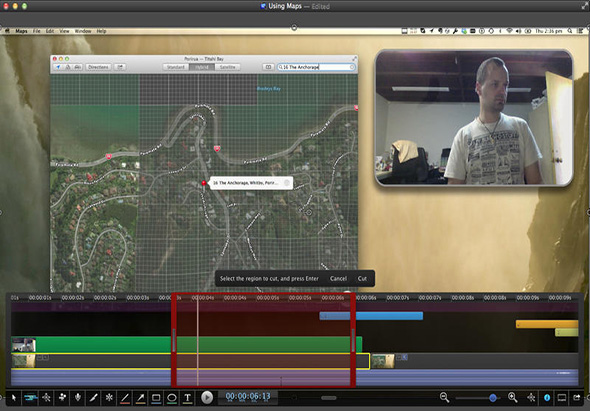This screenshot has height=411, width=590.
Task: Select the ellipse shape tool
Action: coord(172,398)
